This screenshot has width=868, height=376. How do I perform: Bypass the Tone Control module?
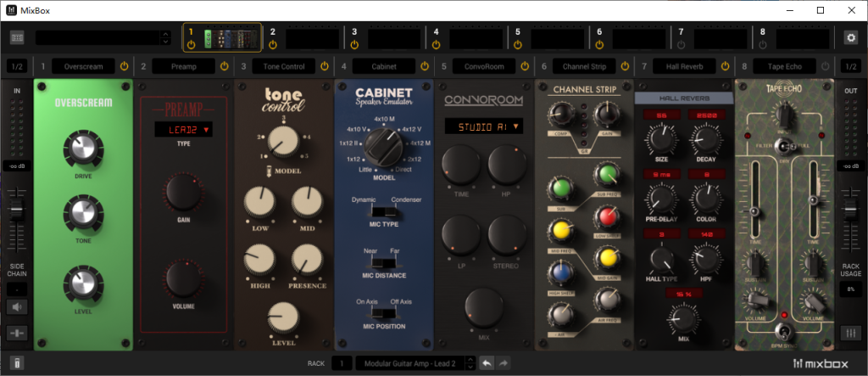coord(325,66)
